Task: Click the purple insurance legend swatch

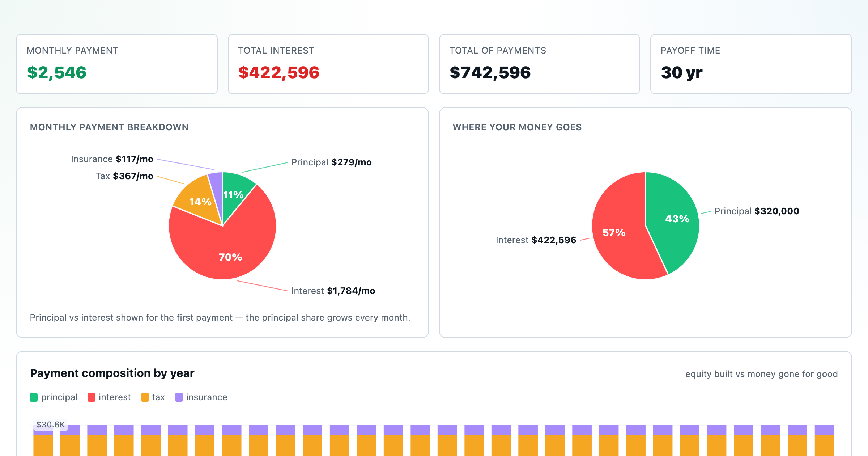Action: pos(179,397)
